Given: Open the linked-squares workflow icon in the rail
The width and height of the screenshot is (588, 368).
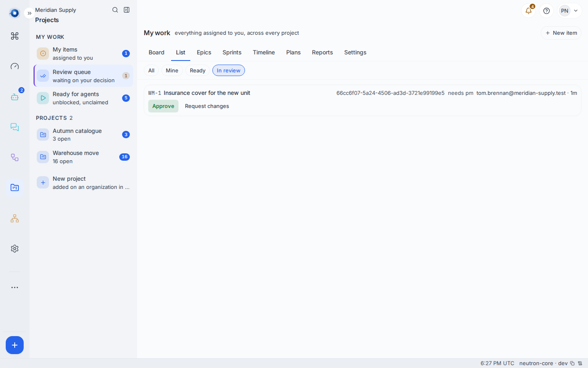Looking at the screenshot, I should pyautogui.click(x=15, y=157).
